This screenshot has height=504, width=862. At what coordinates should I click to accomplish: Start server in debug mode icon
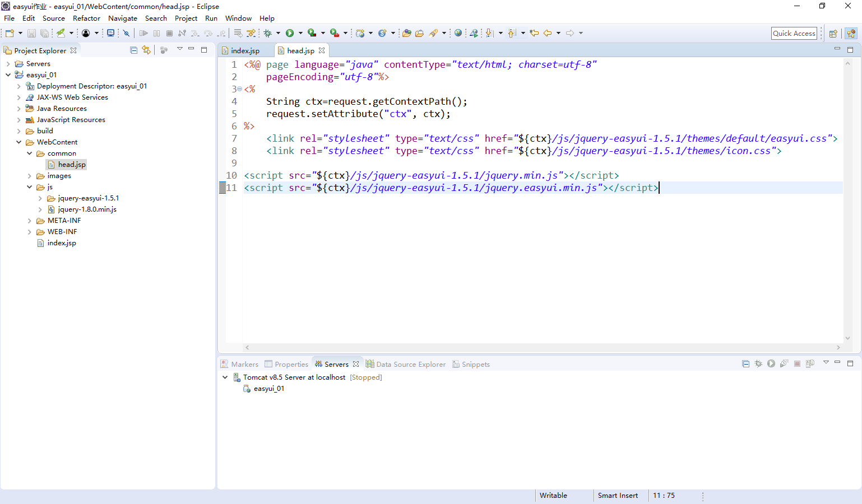click(x=758, y=363)
